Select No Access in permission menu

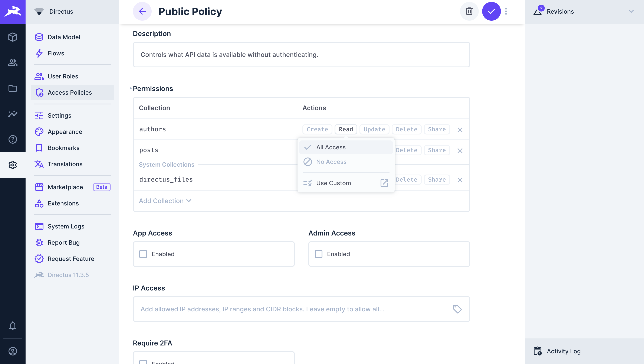(x=331, y=162)
